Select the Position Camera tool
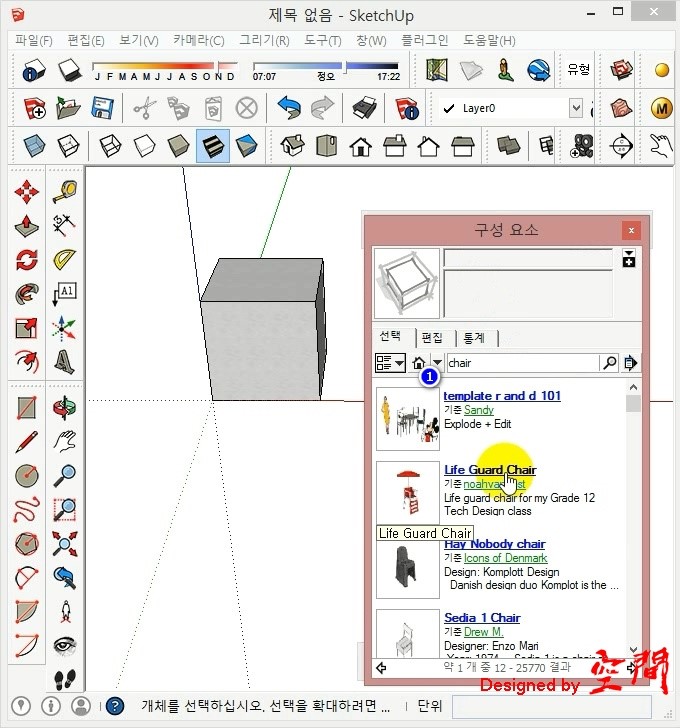This screenshot has height=728, width=680. click(66, 611)
